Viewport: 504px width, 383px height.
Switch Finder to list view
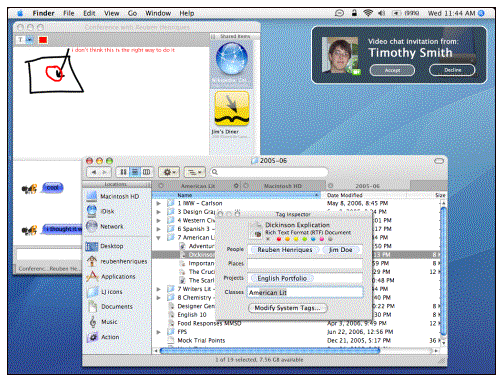[135, 172]
